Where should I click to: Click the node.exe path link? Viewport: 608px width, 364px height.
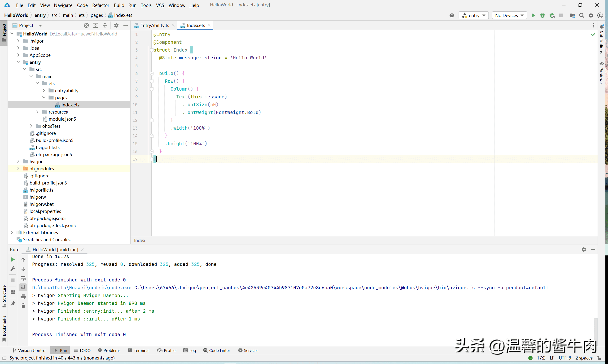pyautogui.click(x=82, y=287)
